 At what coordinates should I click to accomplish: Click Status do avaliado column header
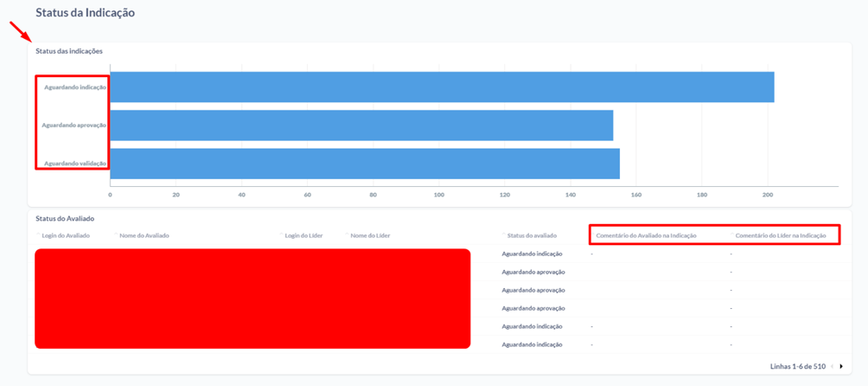pyautogui.click(x=532, y=235)
